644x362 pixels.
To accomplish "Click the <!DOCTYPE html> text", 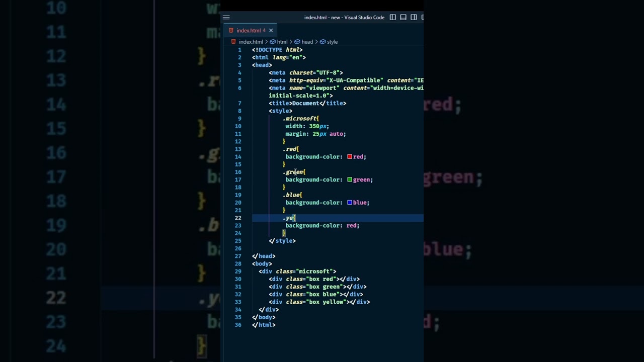I will (277, 50).
